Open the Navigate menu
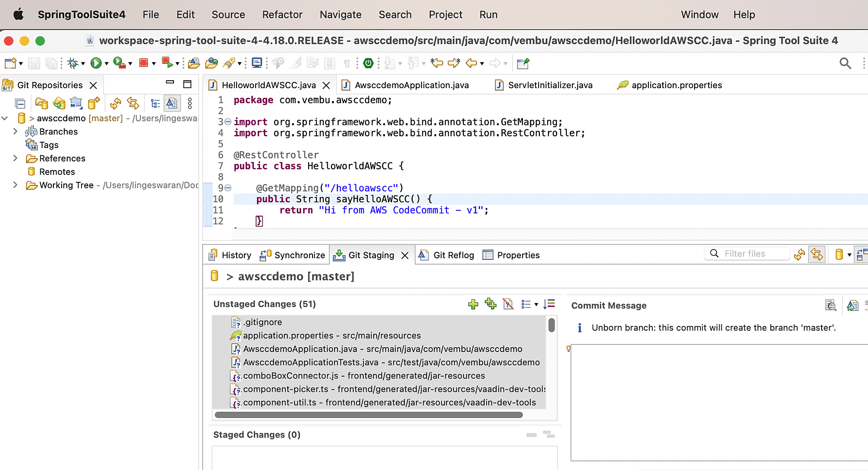 click(x=340, y=15)
